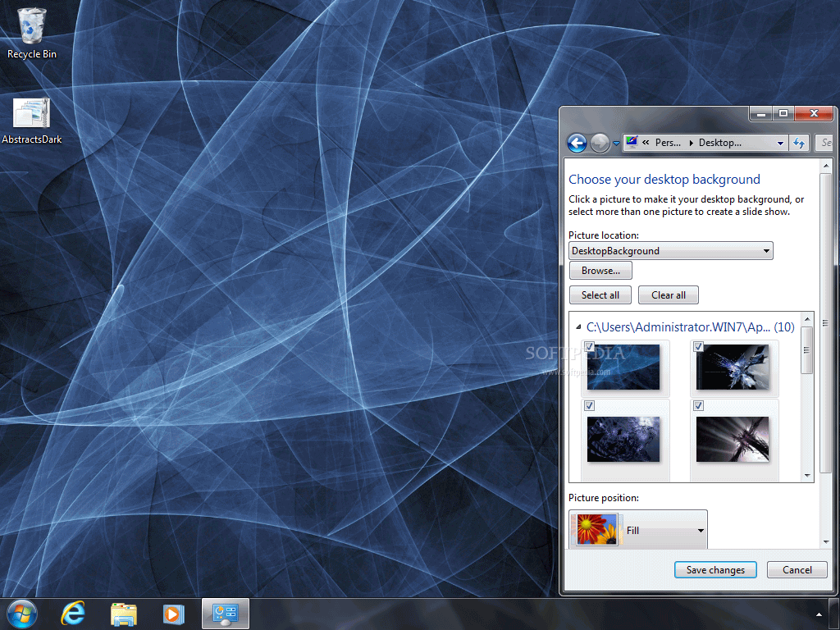Viewport: 840px width, 630px height.
Task: Open the Windows Start orb
Action: (22, 614)
